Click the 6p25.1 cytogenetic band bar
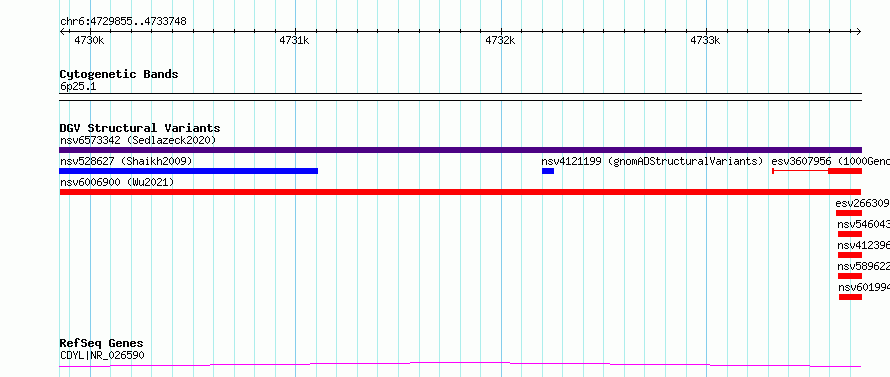Viewport: 890px width, 377px height. 460,97
